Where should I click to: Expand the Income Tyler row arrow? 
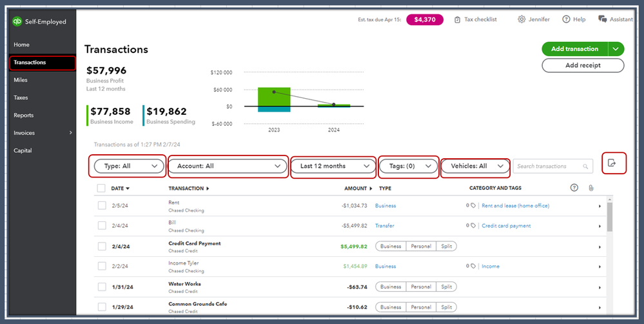pos(600,267)
